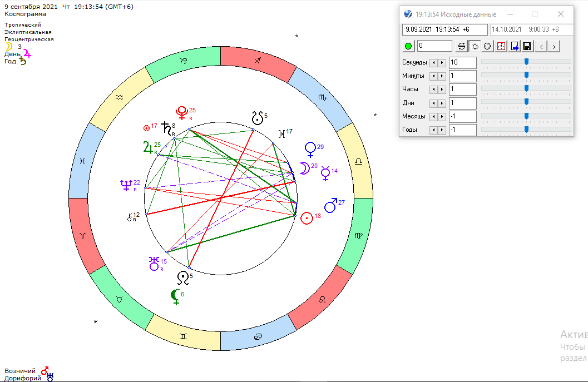Click the date field 9.09.2021 19:13:54 +6
Image resolution: width=588 pixels, height=382 pixels.
pos(444,29)
